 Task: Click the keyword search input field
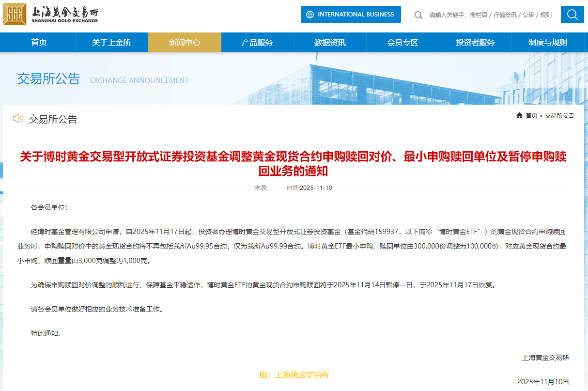489,15
